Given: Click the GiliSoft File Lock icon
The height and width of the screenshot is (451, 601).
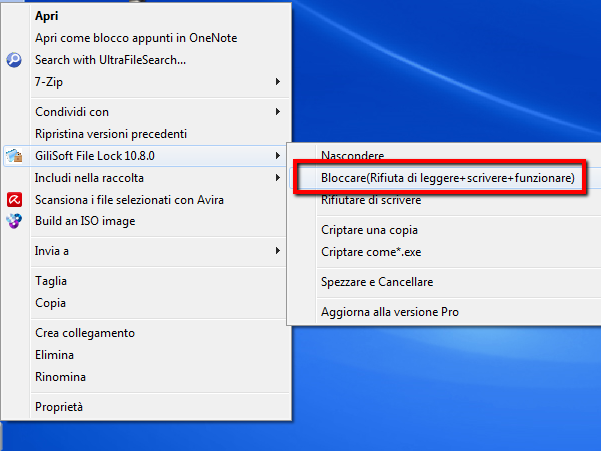Looking at the screenshot, I should click(14, 156).
